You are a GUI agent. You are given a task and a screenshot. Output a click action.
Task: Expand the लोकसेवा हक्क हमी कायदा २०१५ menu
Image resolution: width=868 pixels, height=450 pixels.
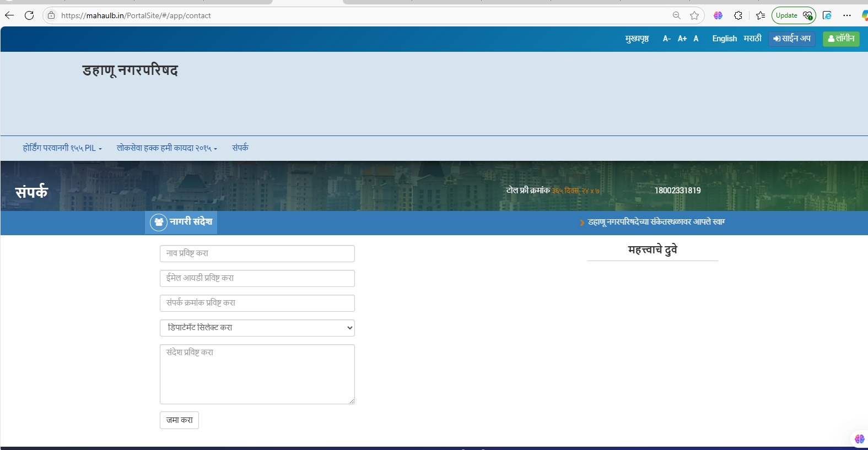(167, 148)
